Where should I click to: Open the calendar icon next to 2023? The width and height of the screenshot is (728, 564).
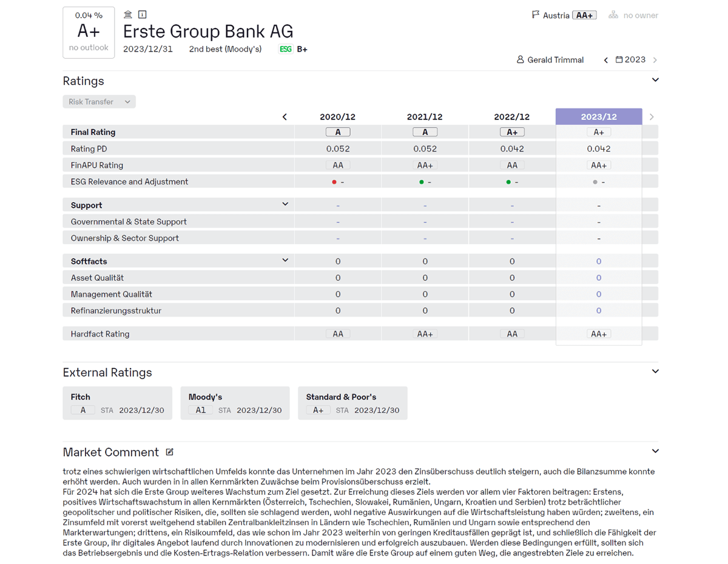point(619,59)
